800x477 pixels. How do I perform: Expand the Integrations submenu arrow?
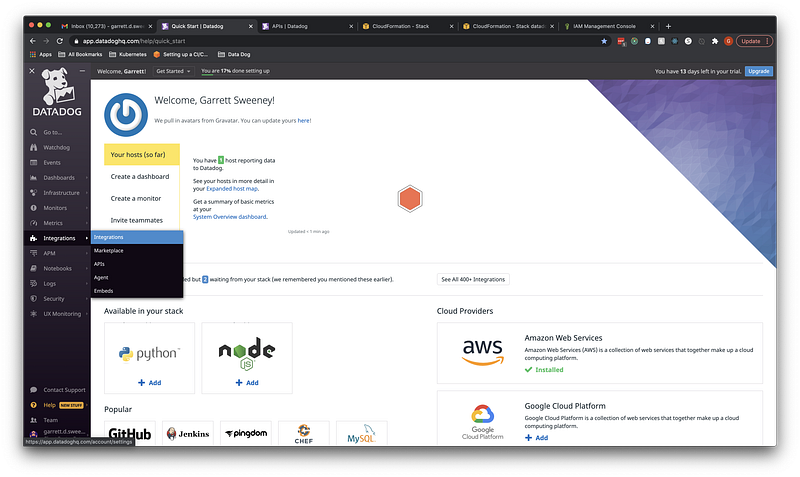coord(87,238)
